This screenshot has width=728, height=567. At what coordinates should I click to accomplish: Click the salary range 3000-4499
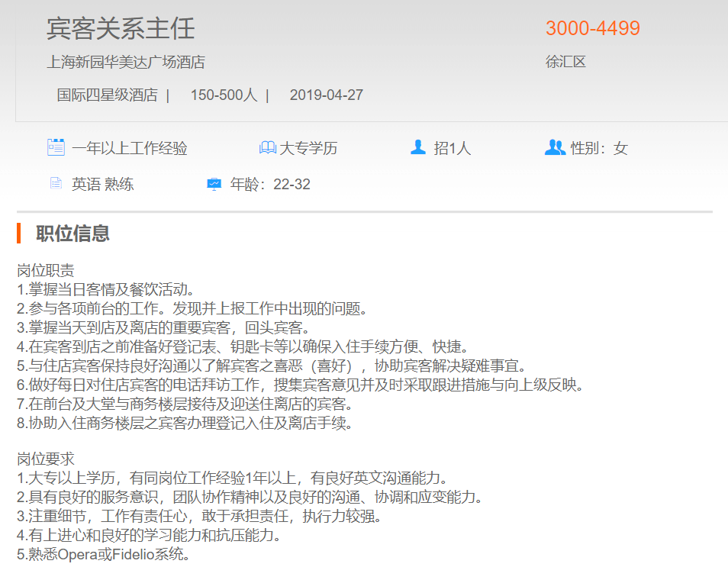592,28
